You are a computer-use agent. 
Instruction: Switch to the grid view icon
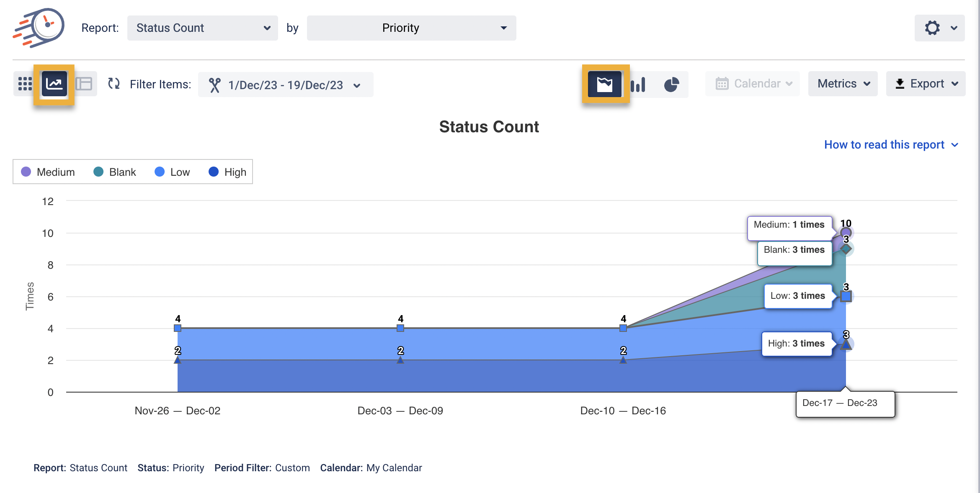coord(25,84)
